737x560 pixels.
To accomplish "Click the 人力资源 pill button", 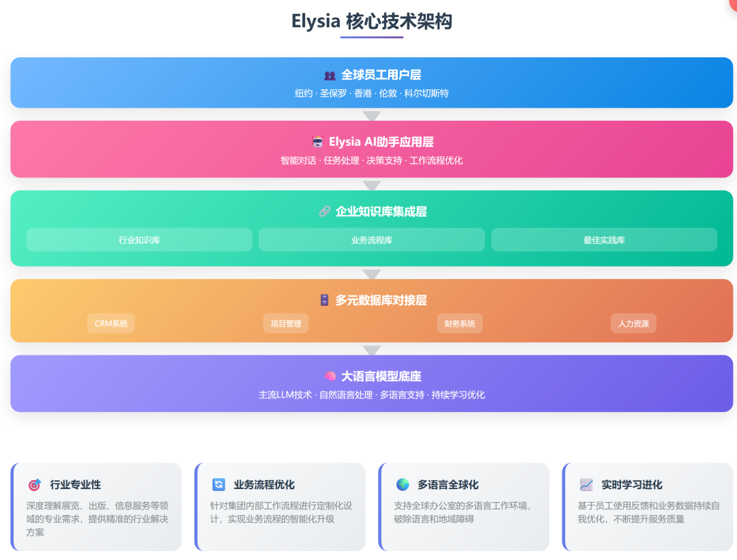I will click(633, 323).
